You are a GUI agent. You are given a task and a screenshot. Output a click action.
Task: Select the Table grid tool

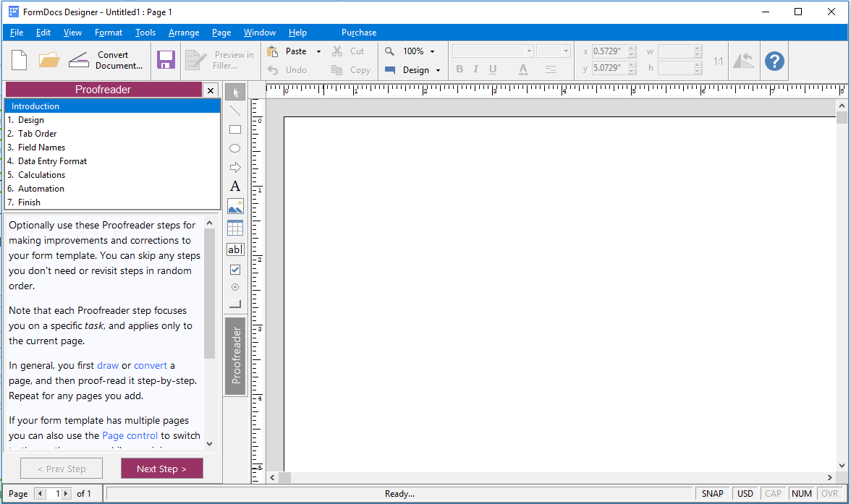[235, 228]
